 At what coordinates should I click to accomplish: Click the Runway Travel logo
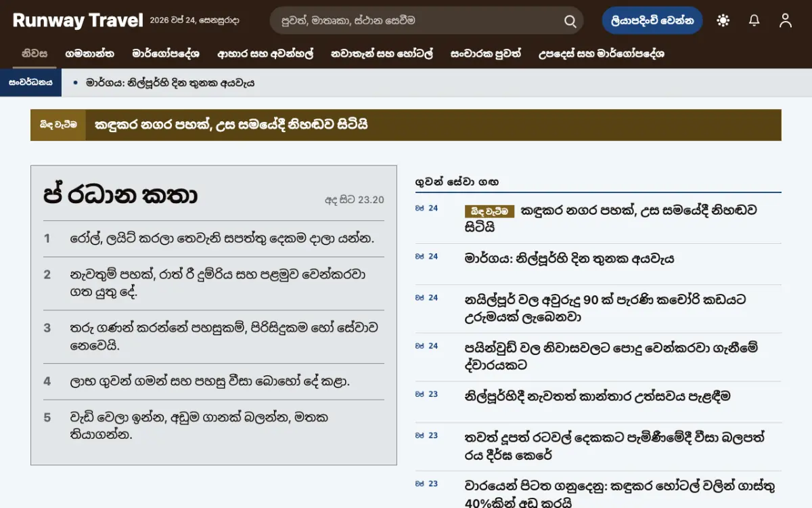(x=78, y=20)
